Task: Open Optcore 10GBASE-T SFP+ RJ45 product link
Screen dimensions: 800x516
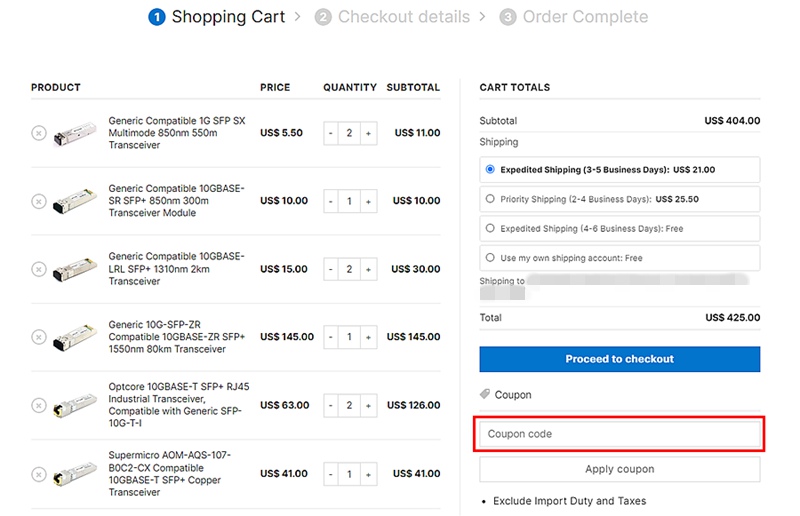Action: point(179,405)
